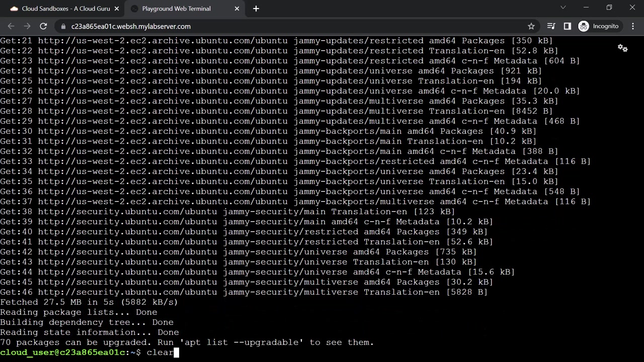Go back to the previous page

[11, 26]
